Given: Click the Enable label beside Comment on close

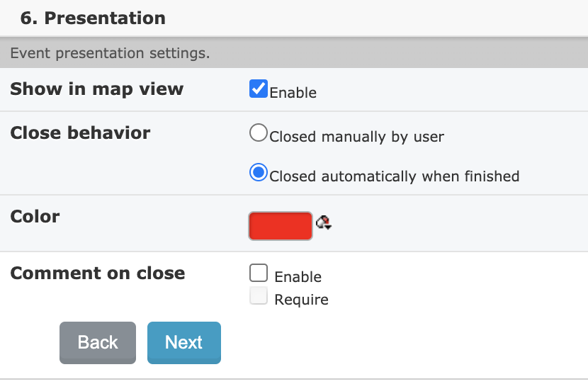Looking at the screenshot, I should pos(298,277).
